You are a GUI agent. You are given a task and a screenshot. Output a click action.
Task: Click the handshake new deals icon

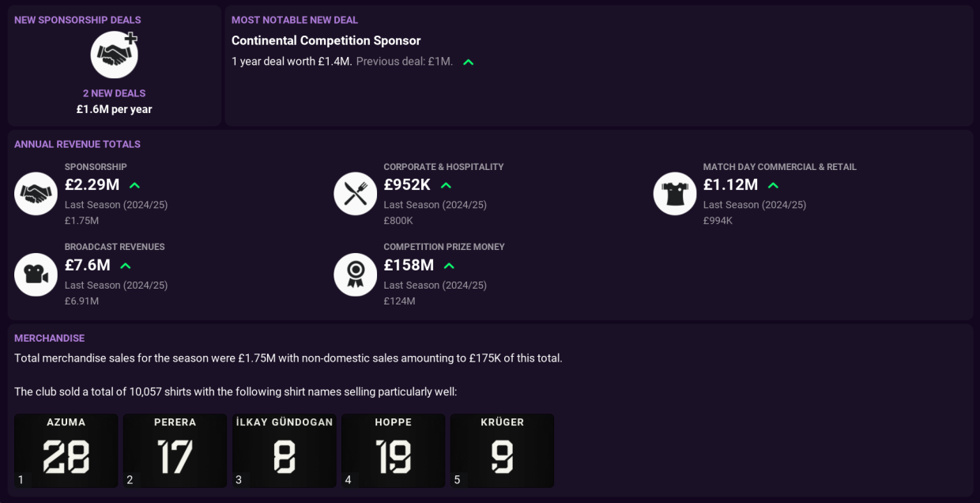[x=115, y=55]
